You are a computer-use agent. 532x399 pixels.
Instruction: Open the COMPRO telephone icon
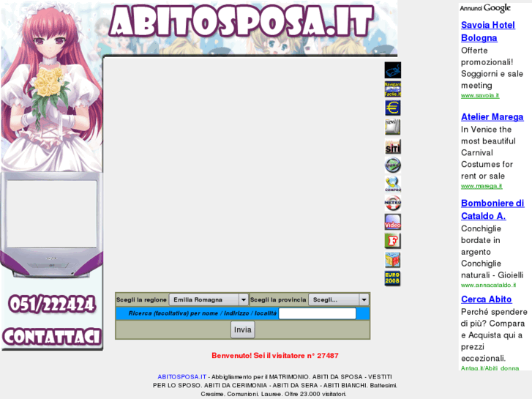click(392, 184)
